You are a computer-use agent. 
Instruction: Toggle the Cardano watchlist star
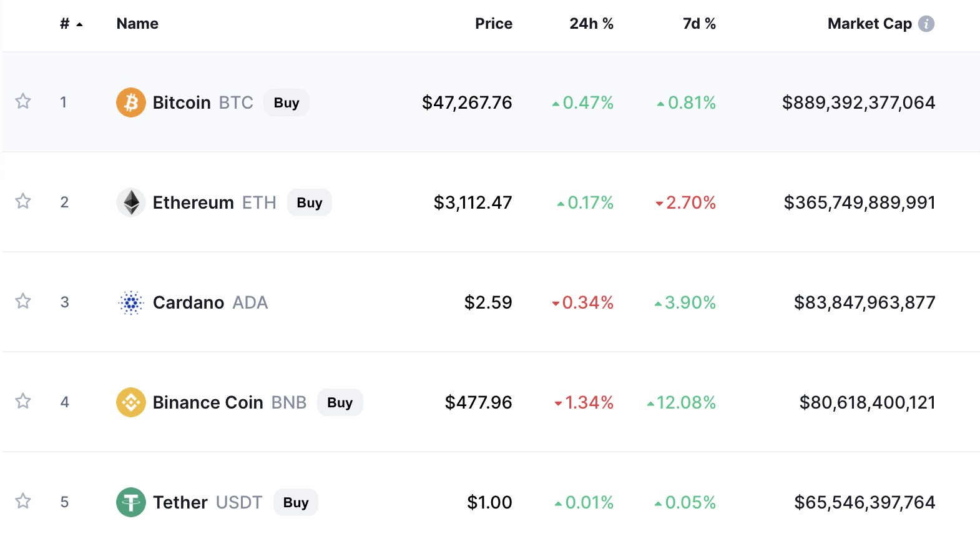[23, 301]
